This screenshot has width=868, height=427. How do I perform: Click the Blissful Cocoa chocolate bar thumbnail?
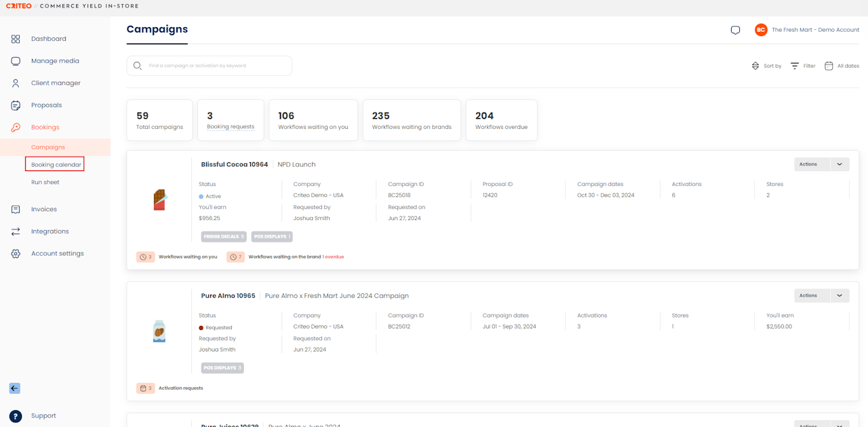(x=159, y=200)
